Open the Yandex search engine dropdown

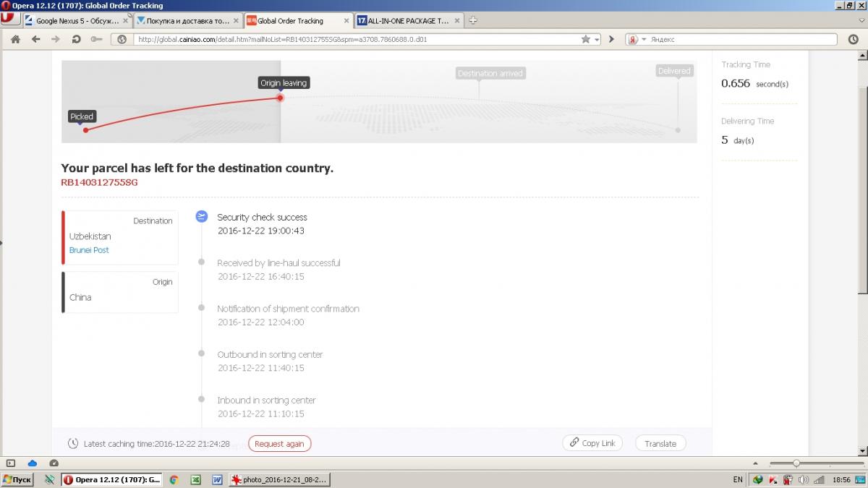(x=638, y=40)
